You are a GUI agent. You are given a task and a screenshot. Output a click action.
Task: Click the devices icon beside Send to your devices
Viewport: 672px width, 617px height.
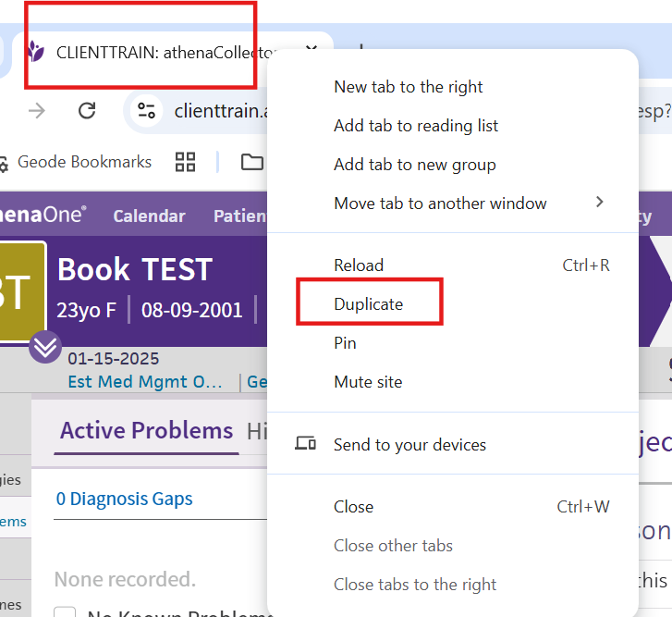pyautogui.click(x=305, y=443)
